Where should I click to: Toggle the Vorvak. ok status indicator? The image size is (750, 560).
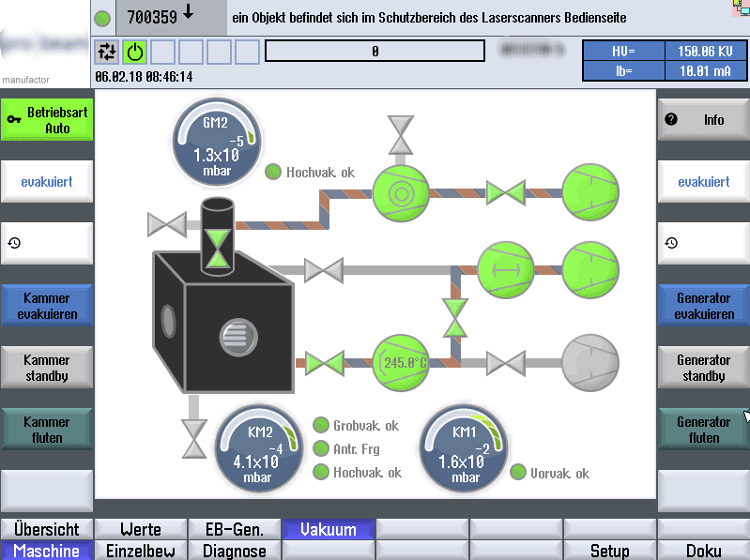[519, 473]
